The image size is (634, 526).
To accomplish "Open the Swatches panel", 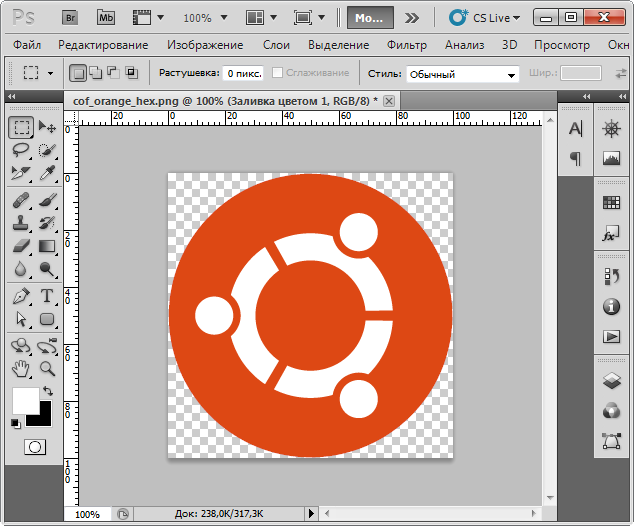I will click(x=611, y=203).
